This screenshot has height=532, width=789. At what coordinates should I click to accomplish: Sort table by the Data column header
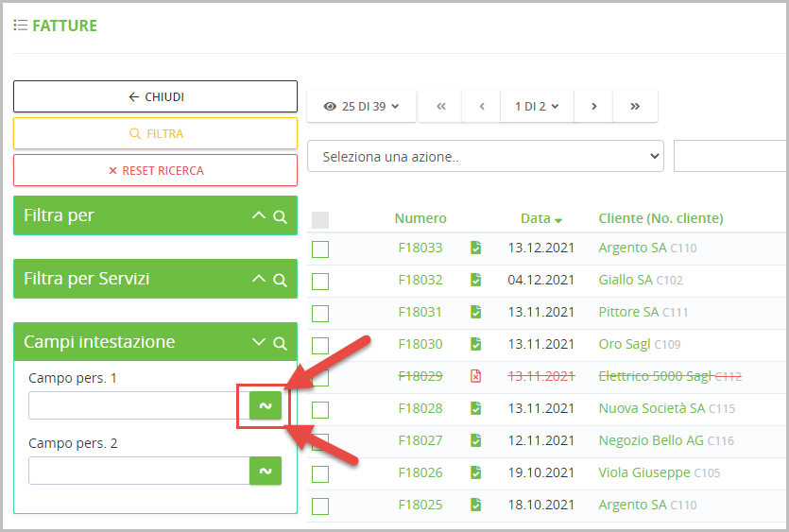coord(536,218)
